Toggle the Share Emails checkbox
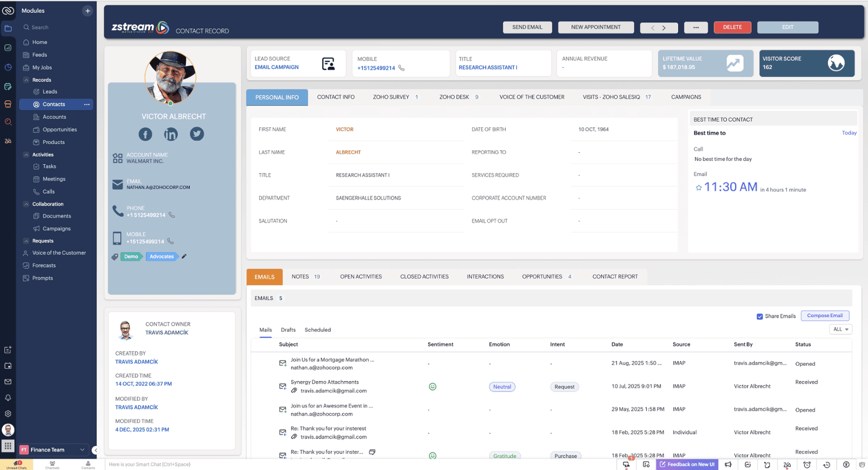Screen dimensions: 868x470 point(759,317)
